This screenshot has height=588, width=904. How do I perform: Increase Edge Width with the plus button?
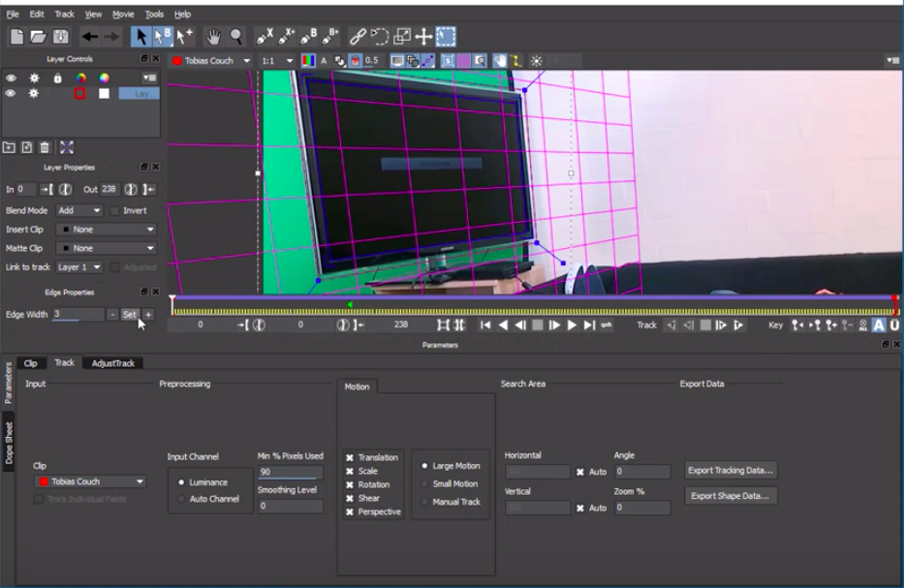click(x=148, y=315)
